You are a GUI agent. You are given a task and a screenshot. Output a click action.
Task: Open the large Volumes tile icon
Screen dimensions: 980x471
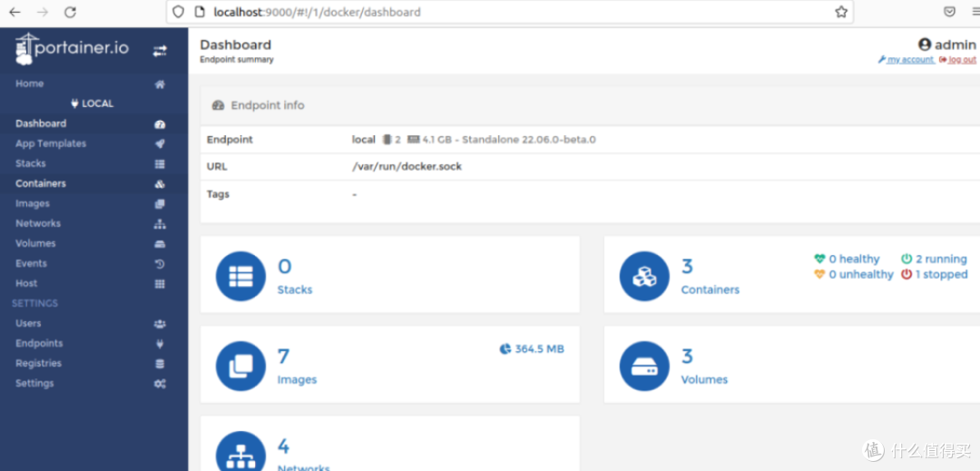pyautogui.click(x=644, y=366)
